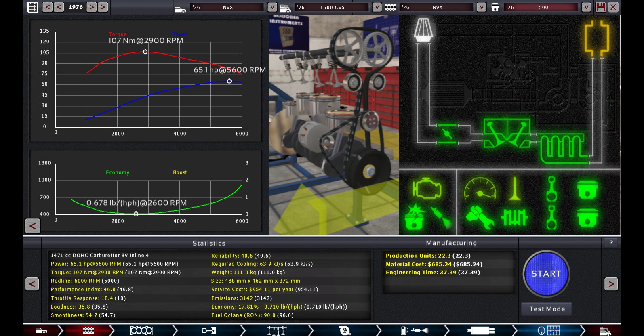Screen dimensions: 644x336
Task: Go to previous page with bottom-panel left arrow
Action: (x=32, y=284)
